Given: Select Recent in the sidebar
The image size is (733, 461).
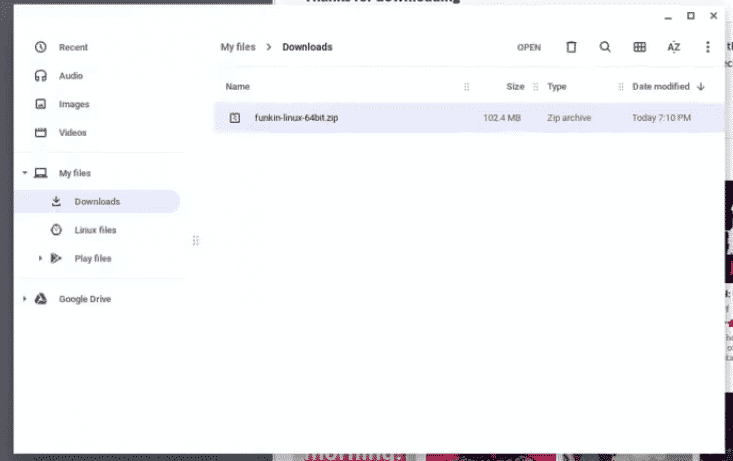Looking at the screenshot, I should (73, 47).
